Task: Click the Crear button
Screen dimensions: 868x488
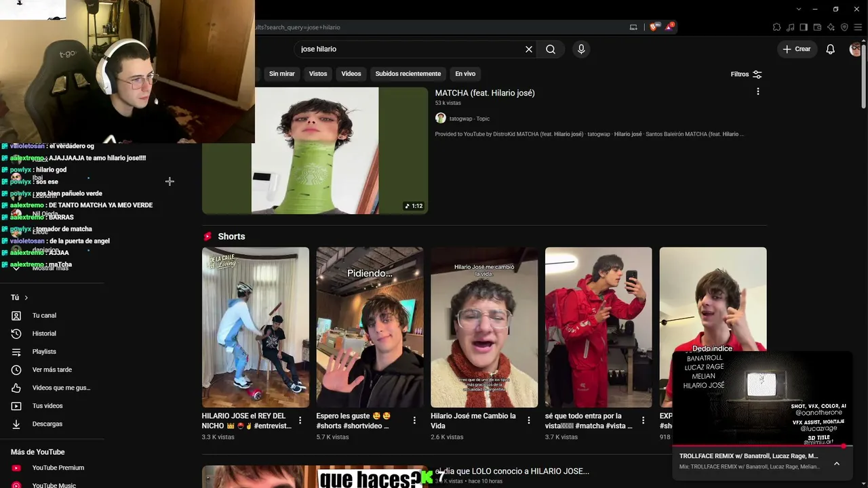Action: (x=797, y=49)
